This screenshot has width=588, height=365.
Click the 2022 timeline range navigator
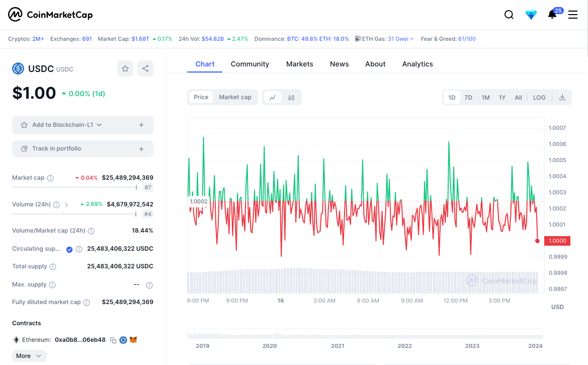(404, 346)
